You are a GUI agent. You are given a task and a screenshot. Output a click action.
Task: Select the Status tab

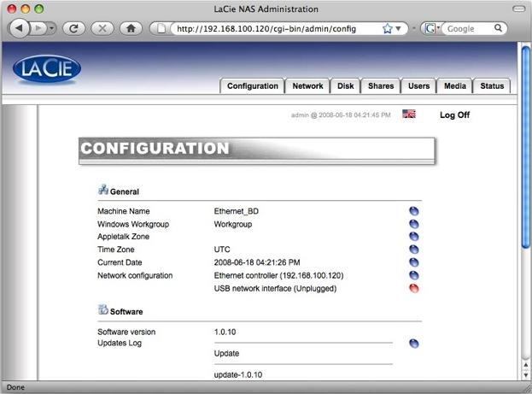coord(492,86)
